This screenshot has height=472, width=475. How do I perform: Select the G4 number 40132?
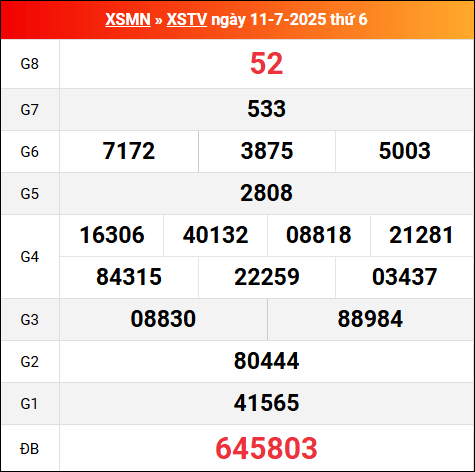[x=215, y=235]
